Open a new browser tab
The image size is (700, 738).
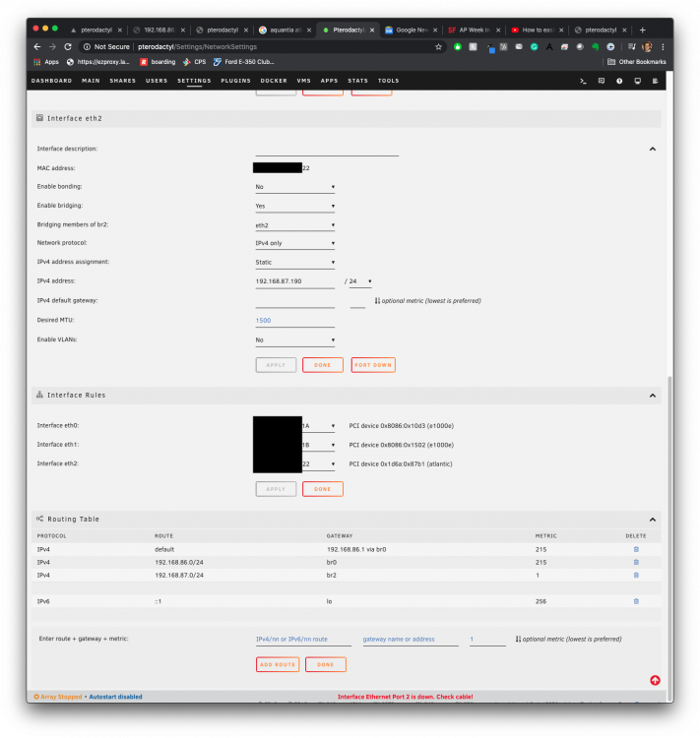[x=642, y=30]
